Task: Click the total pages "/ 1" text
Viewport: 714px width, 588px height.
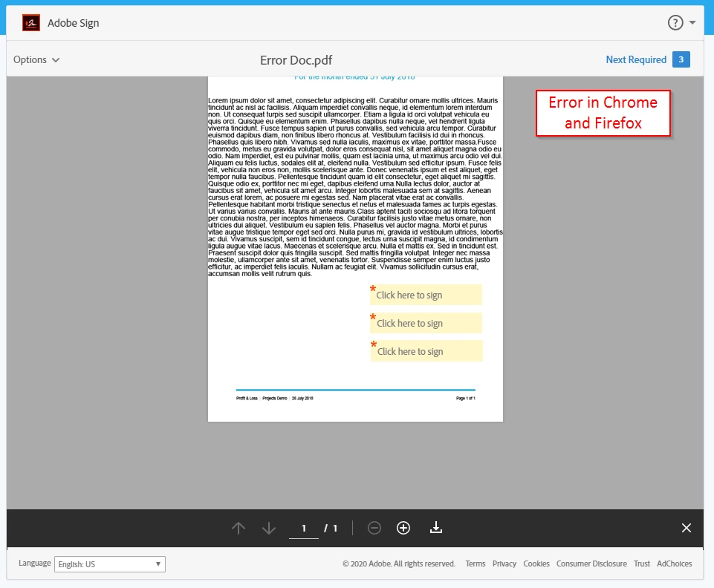Action: (331, 528)
